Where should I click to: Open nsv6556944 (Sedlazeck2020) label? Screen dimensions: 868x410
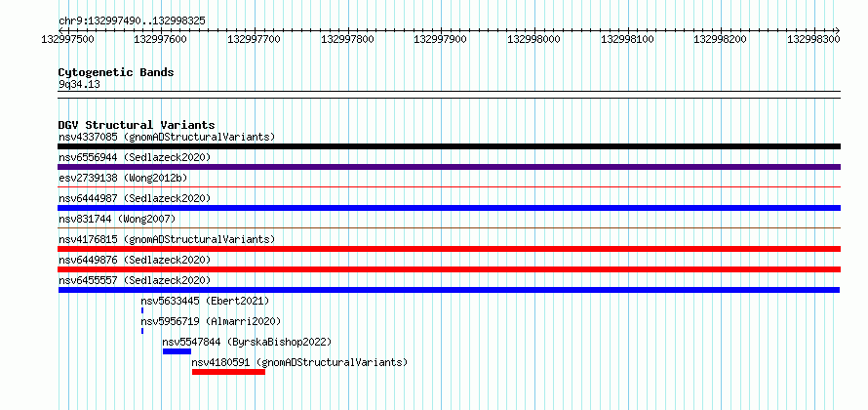(135, 157)
